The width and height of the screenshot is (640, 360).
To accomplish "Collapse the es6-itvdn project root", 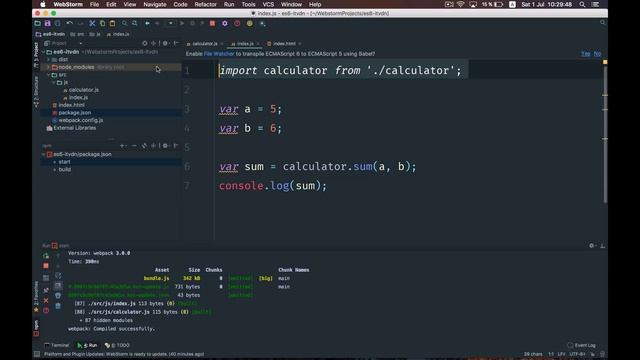I will 43,52.
